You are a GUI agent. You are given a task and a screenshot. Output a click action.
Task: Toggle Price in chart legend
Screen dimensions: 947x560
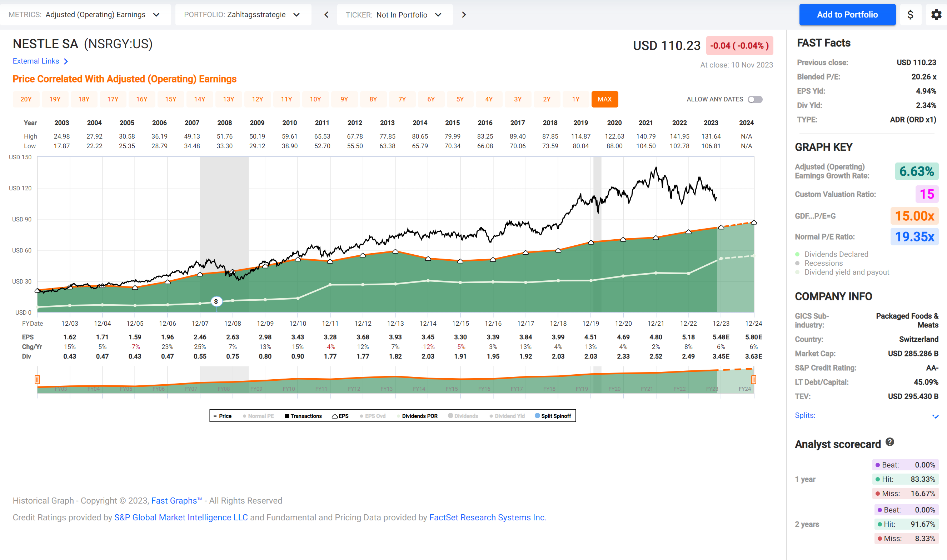click(x=222, y=416)
